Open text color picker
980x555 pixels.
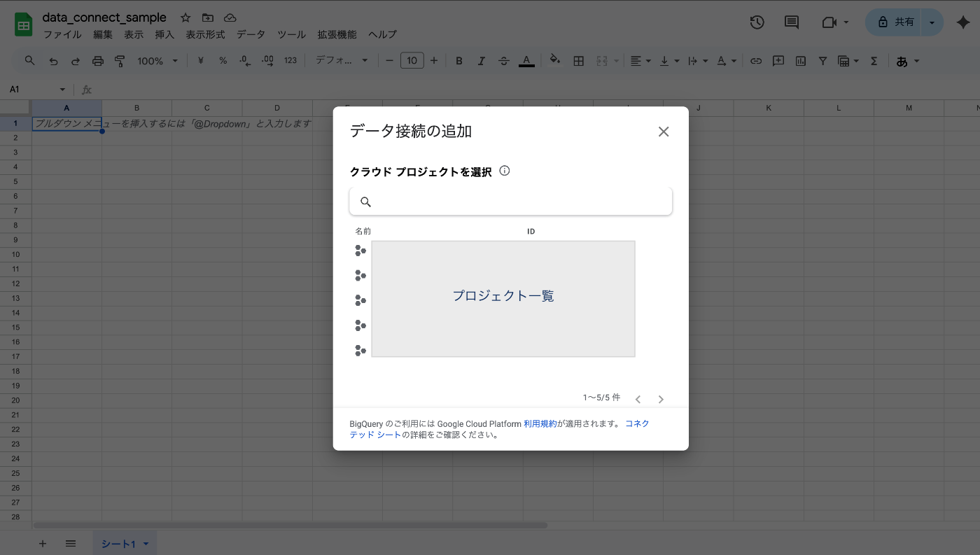(526, 61)
